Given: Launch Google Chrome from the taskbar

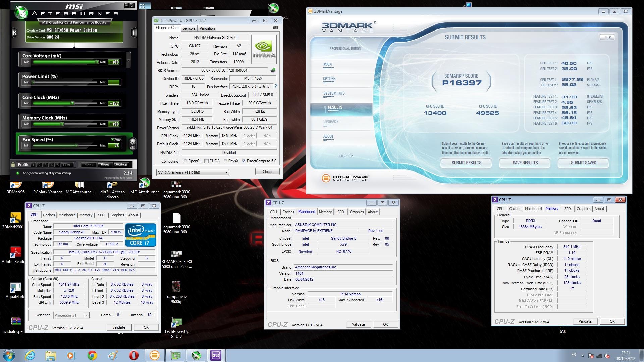Looking at the screenshot, I should pos(92,355).
